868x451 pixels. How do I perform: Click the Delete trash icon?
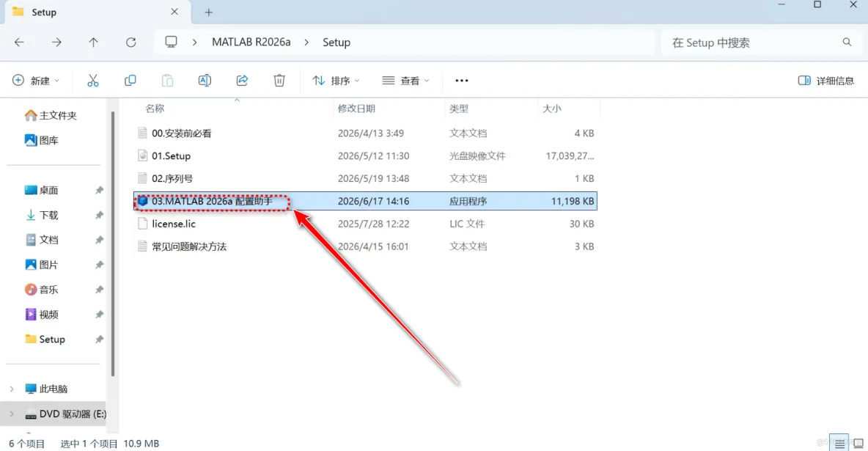point(279,81)
